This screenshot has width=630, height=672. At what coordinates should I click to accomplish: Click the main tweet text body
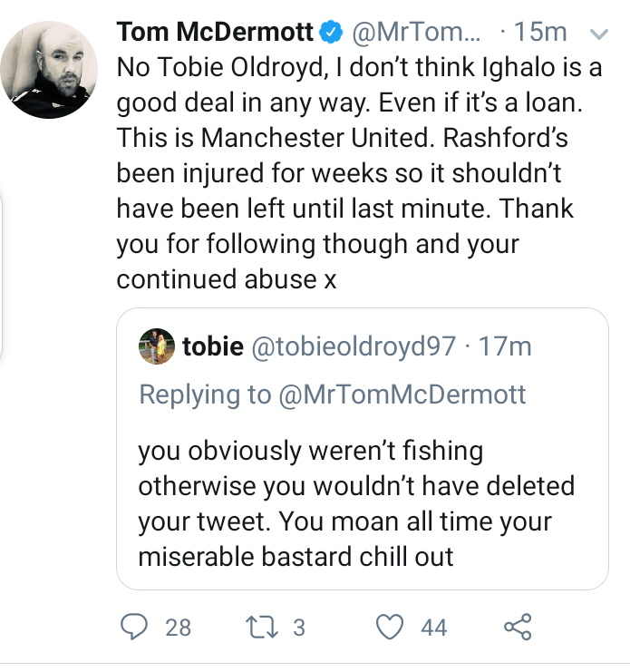(349, 173)
